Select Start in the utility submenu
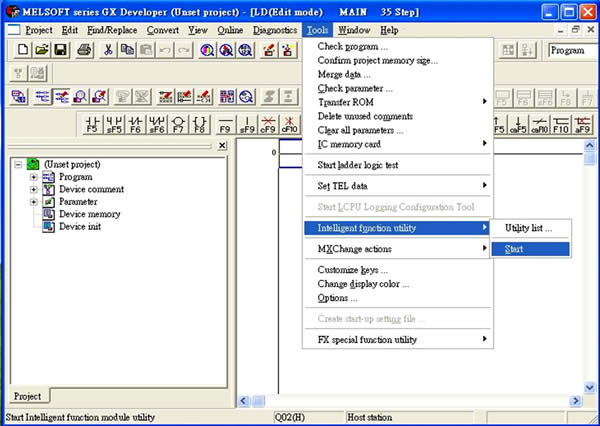The width and height of the screenshot is (600, 426). 514,249
